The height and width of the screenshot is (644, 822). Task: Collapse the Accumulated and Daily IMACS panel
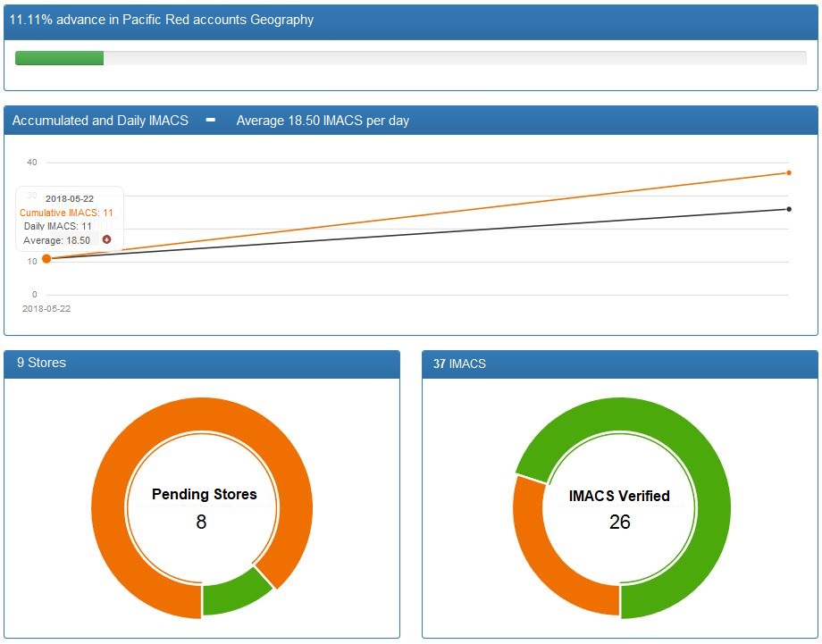click(x=211, y=120)
